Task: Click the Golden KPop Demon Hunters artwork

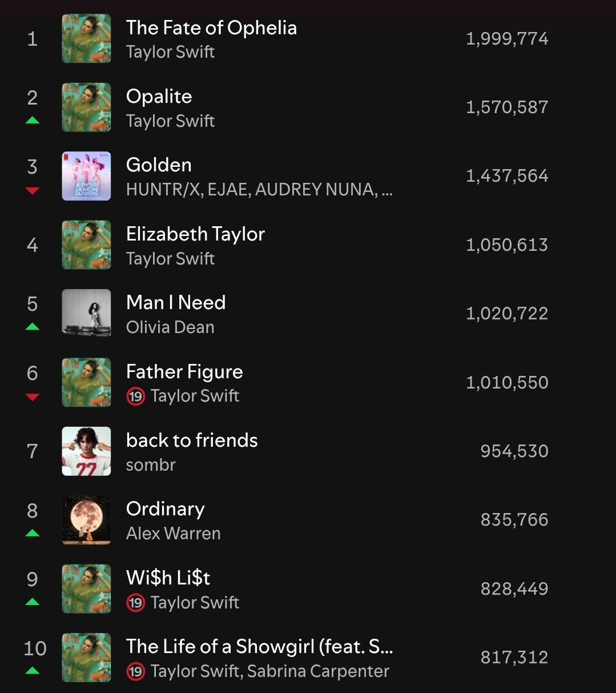Action: [x=86, y=176]
